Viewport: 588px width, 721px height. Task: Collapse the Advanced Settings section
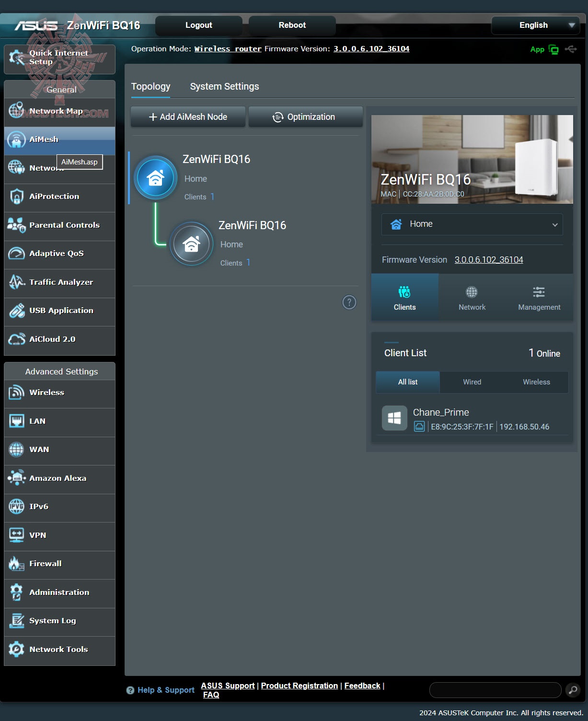coord(60,371)
